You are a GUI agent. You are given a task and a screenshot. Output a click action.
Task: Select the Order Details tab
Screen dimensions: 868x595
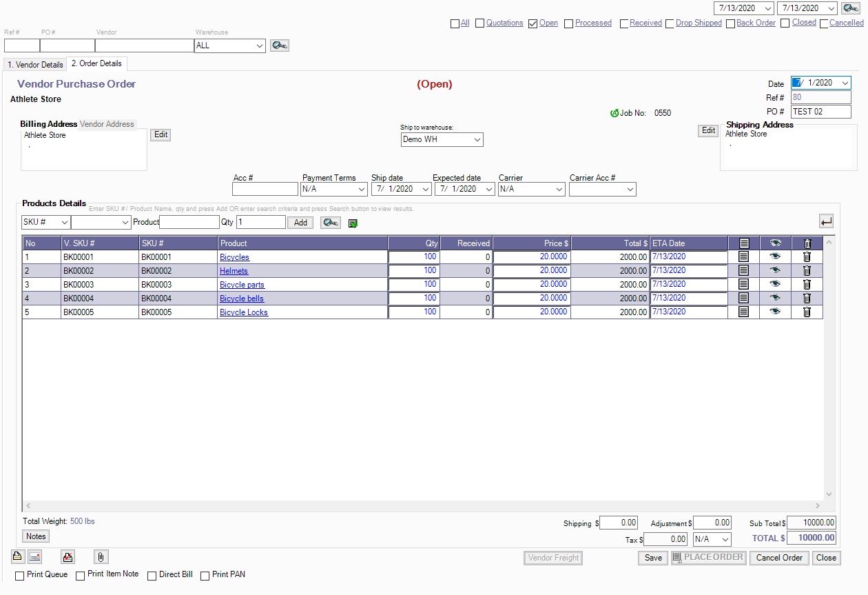(x=97, y=63)
